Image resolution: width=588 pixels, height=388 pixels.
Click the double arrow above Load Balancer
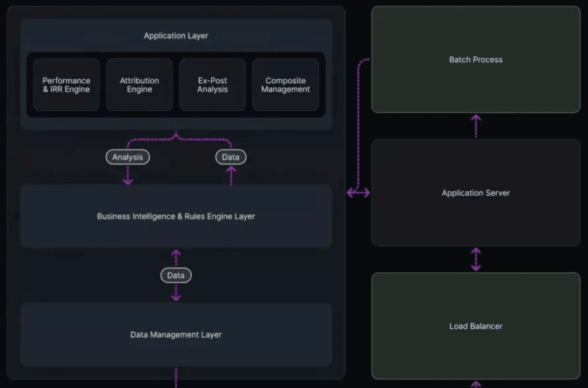(475, 259)
